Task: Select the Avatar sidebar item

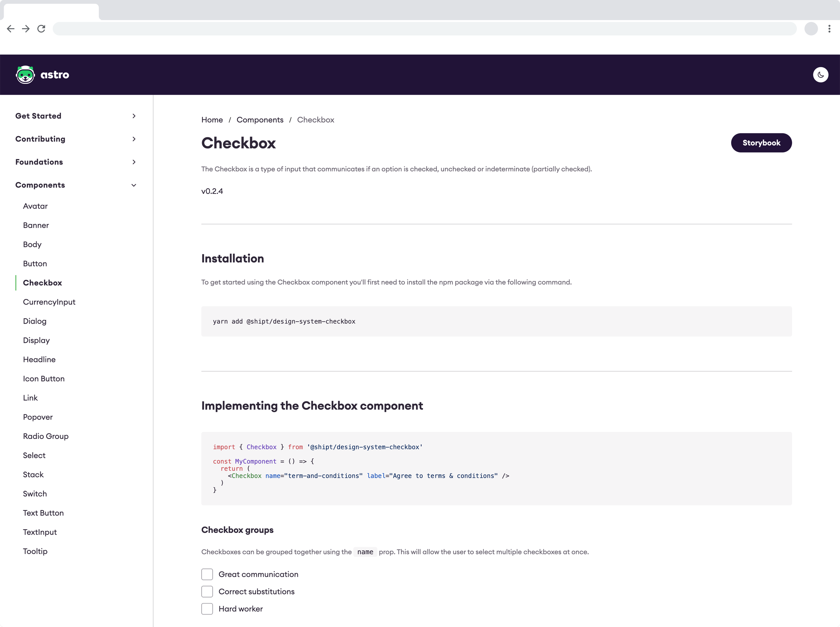Action: [35, 206]
